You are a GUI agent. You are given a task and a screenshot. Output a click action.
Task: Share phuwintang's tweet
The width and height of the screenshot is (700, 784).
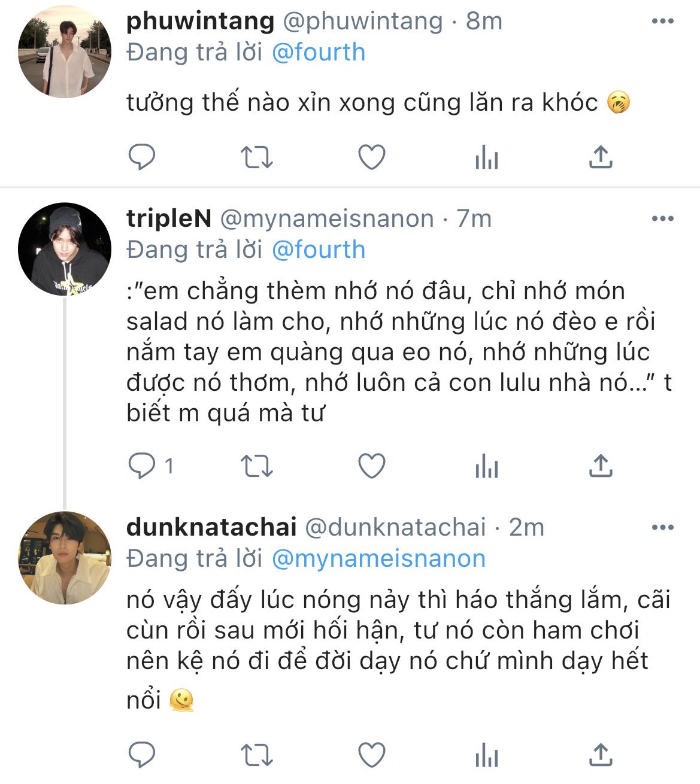coord(601,157)
